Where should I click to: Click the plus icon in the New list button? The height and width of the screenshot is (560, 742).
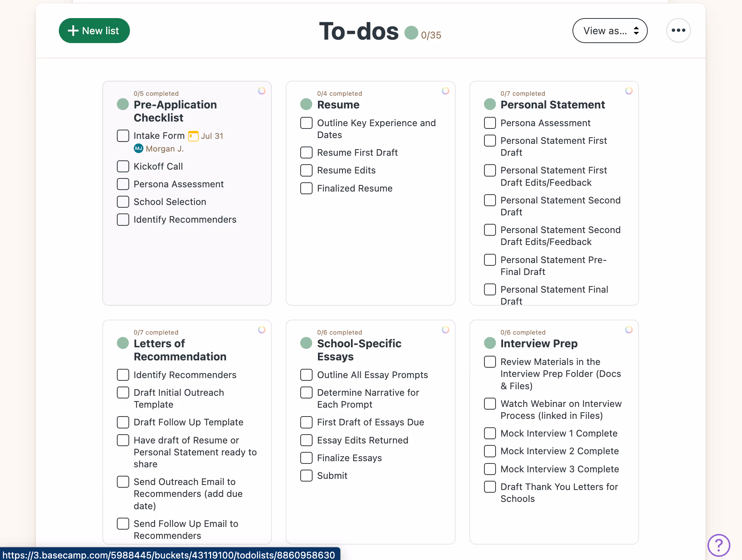pyautogui.click(x=73, y=30)
